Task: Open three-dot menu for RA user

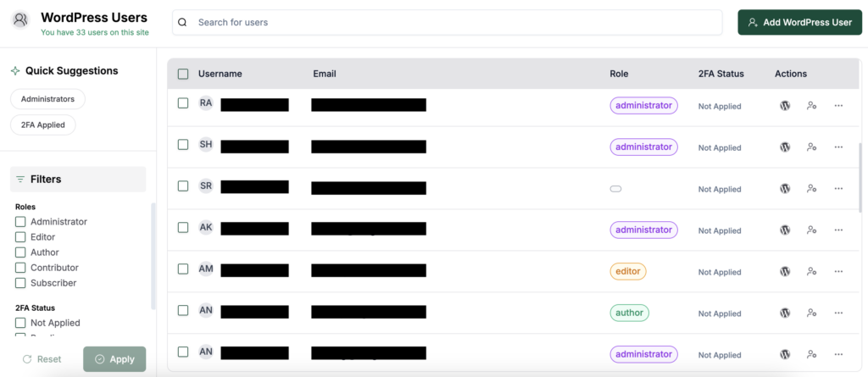Action: tap(838, 105)
